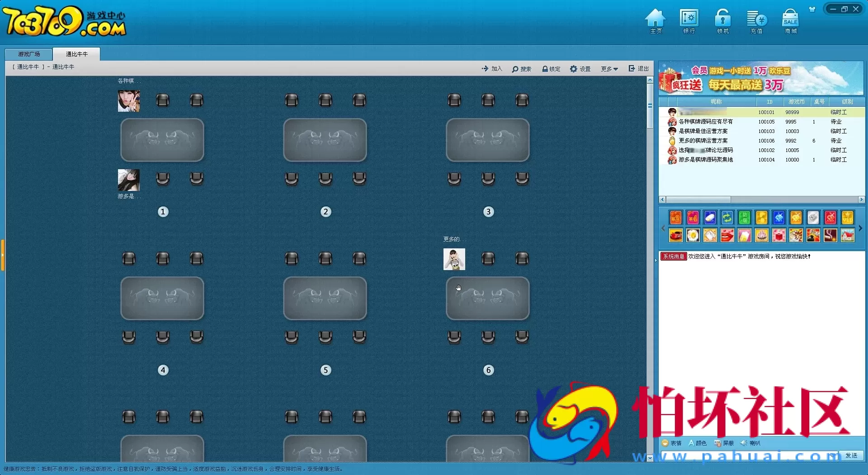Image resolution: width=868 pixels, height=475 pixels.
Task: Open the 充值 recharge icon
Action: pyautogui.click(x=756, y=20)
